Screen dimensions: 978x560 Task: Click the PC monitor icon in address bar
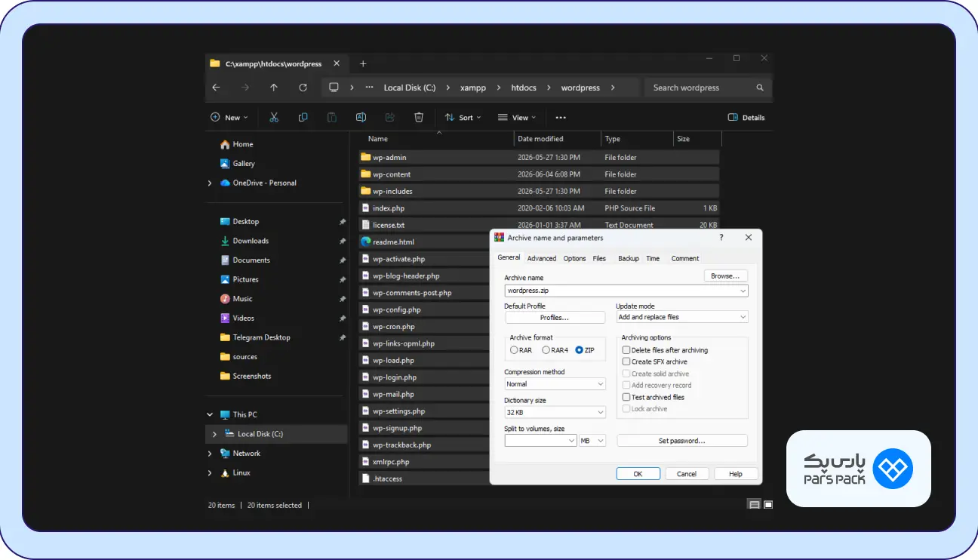coord(334,88)
